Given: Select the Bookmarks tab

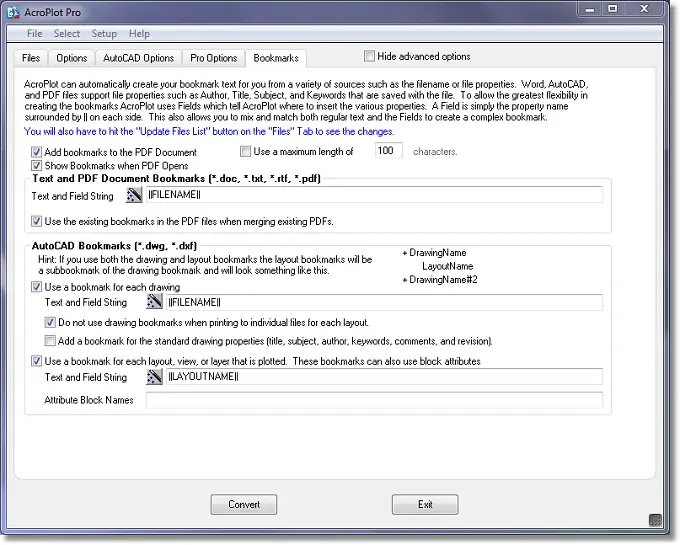Looking at the screenshot, I should [x=276, y=58].
